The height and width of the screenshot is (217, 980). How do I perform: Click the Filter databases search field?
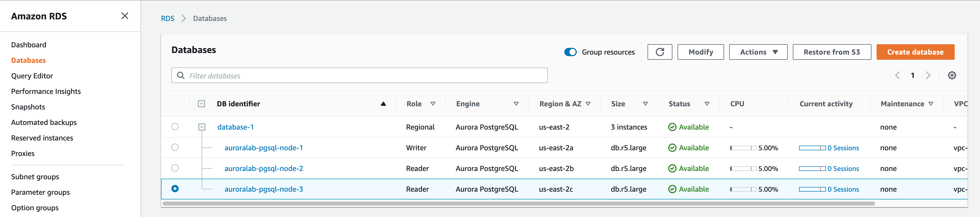pyautogui.click(x=359, y=76)
